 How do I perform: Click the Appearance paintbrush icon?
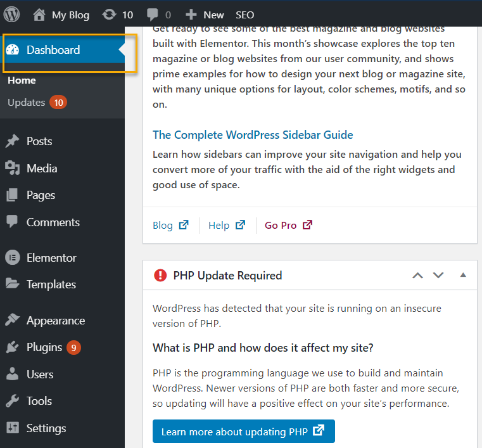coord(12,319)
